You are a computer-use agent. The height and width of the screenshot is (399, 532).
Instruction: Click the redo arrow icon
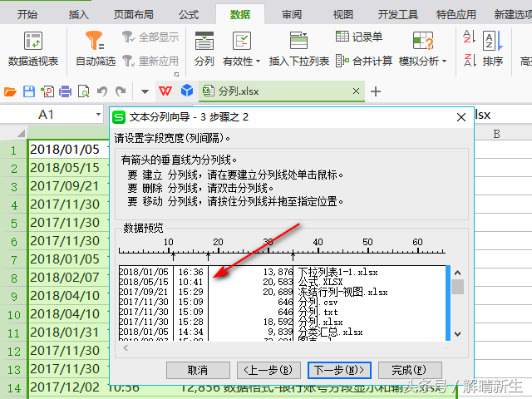click(x=121, y=91)
